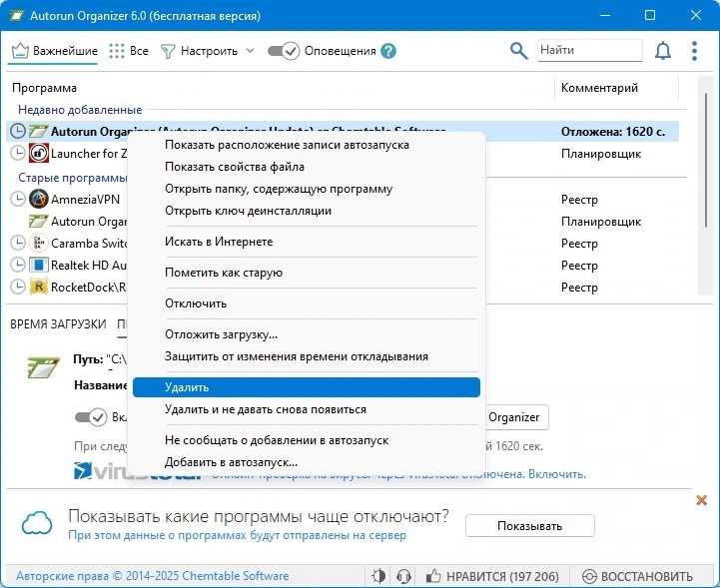This screenshot has height=588, width=720.
Task: Select the RocketDock R icon
Action: click(x=39, y=287)
